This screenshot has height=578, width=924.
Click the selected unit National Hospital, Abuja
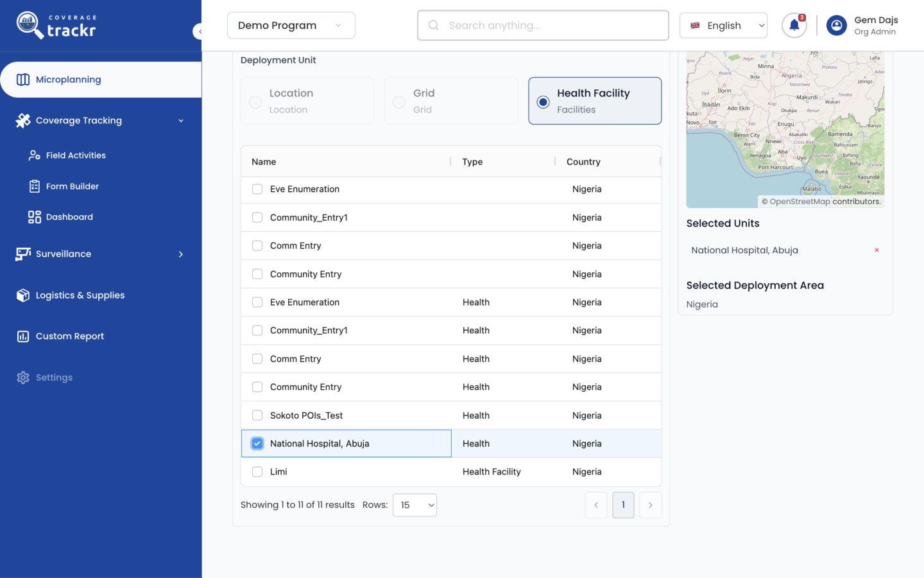744,250
